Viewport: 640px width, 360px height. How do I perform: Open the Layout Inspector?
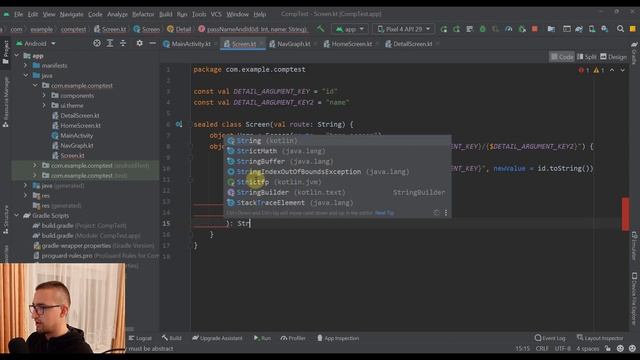(600, 338)
